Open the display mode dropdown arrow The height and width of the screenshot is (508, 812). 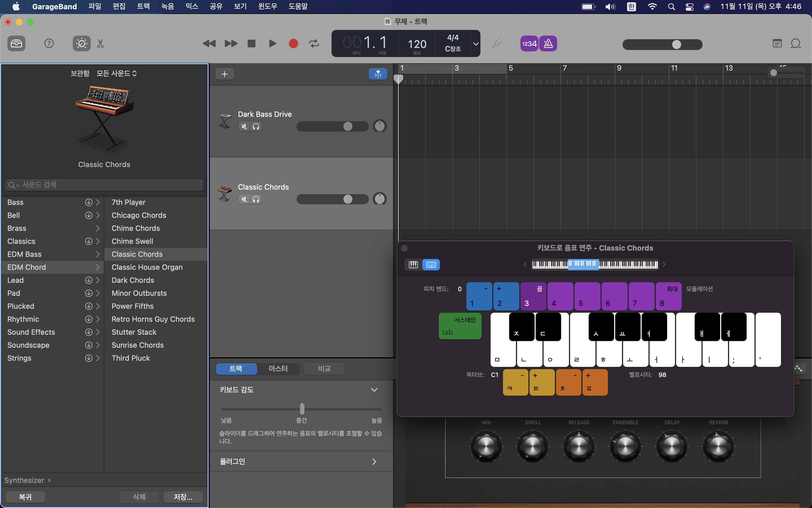coord(475,44)
